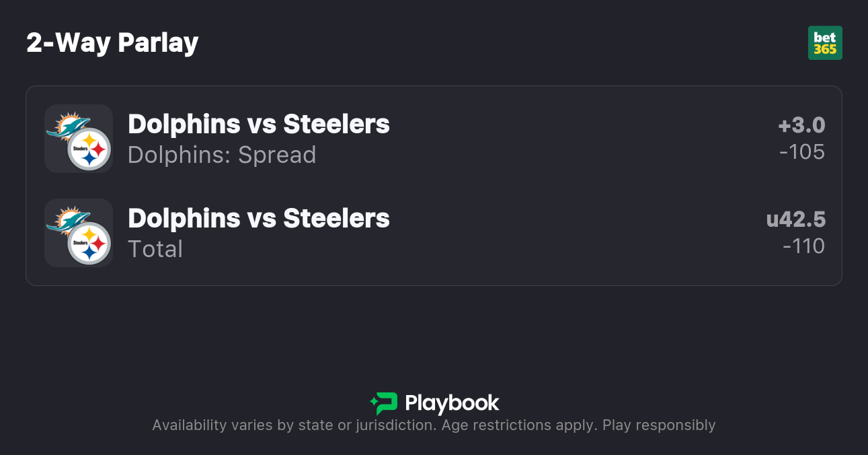Click the green Playbook logo icon
The height and width of the screenshot is (455, 868).
pyautogui.click(x=384, y=403)
